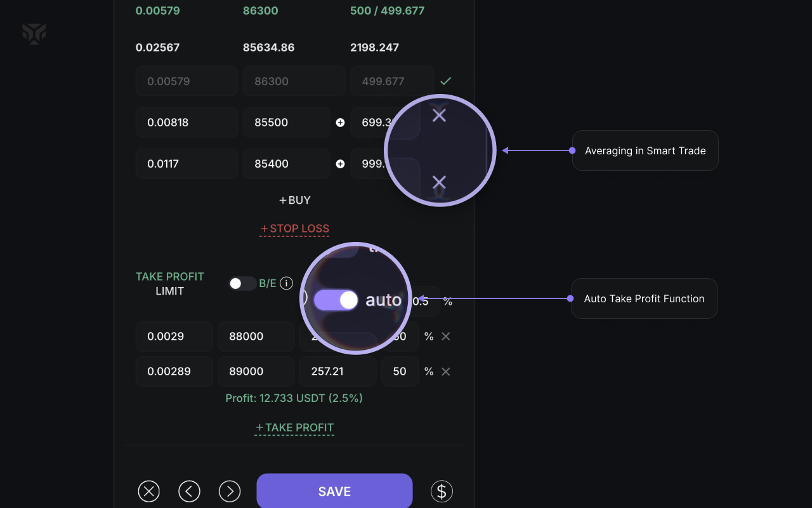Click plus icon next to 85400 price
This screenshot has width=812, height=508.
click(340, 164)
